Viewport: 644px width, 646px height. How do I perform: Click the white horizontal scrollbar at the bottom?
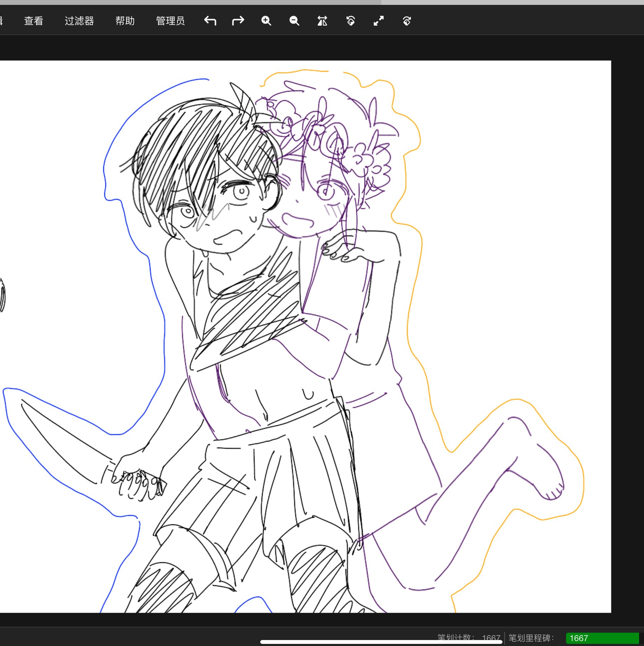[381, 642]
